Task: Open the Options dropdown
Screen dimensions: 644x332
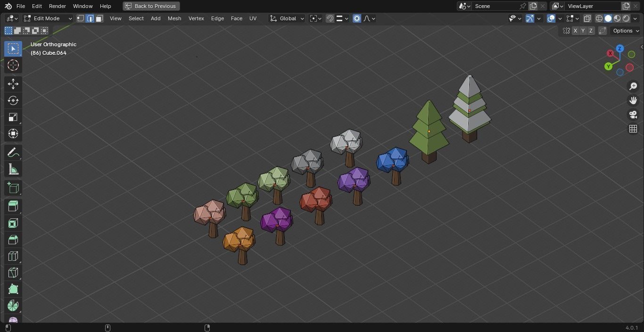Action: 626,31
